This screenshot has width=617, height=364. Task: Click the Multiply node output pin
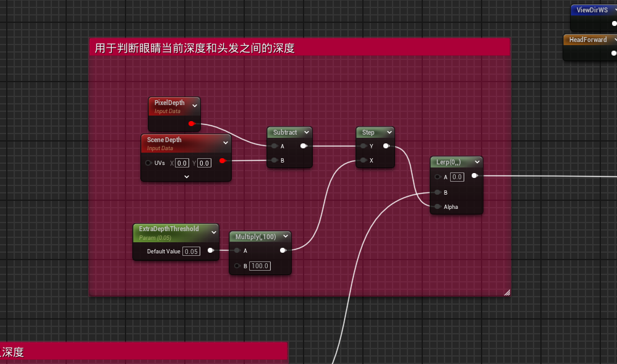pyautogui.click(x=283, y=250)
